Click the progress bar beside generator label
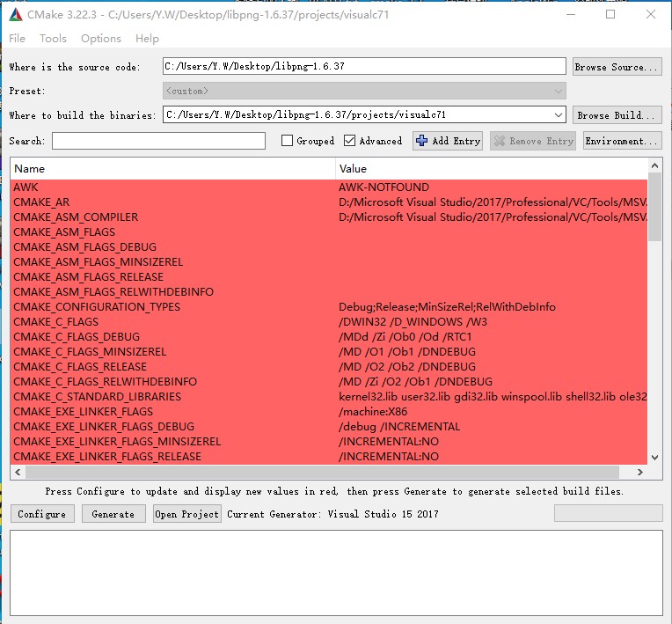Screen dimensions: 672x624 (608, 513)
